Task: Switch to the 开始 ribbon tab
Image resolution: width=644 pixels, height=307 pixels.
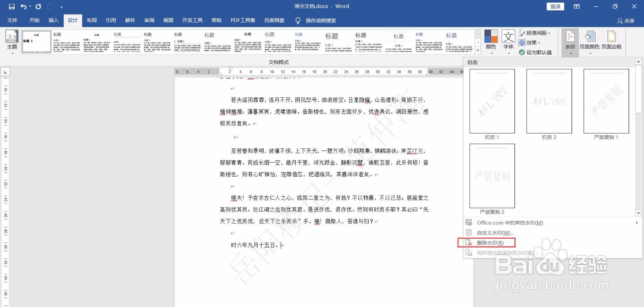Action: coord(34,21)
